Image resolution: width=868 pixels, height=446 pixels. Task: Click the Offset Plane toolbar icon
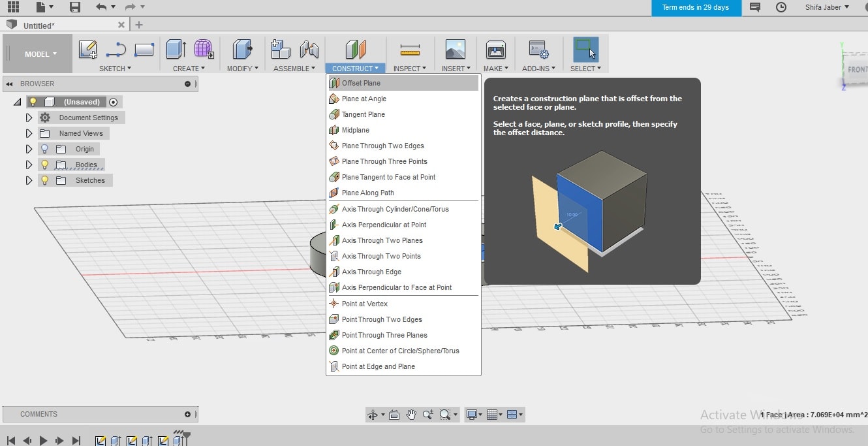coord(356,50)
